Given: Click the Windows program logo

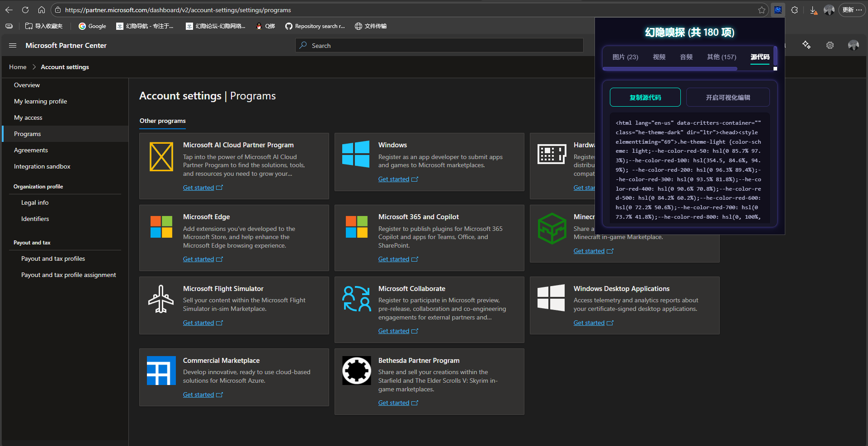Looking at the screenshot, I should pos(356,155).
